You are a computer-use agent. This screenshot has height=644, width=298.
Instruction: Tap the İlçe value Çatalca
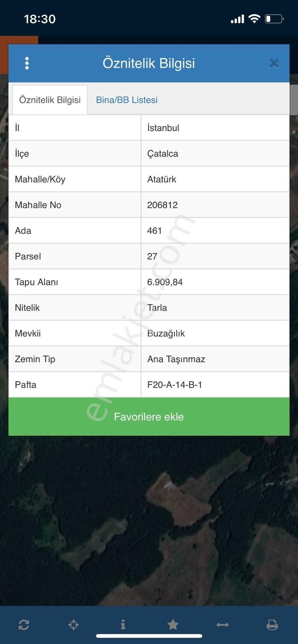(x=163, y=154)
